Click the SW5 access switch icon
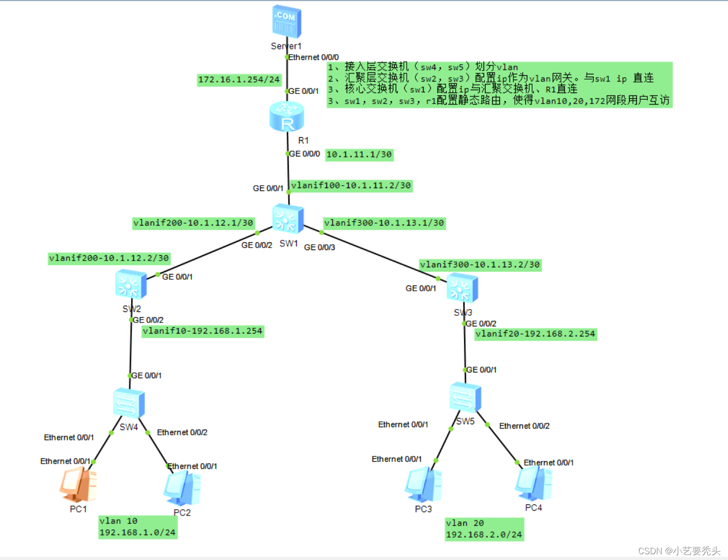The height and width of the screenshot is (560, 728). pyautogui.click(x=465, y=397)
